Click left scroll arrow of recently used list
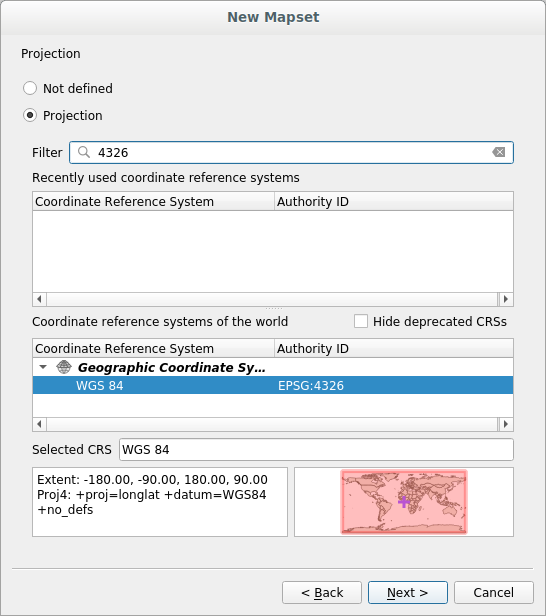This screenshot has width=546, height=616. click(x=39, y=299)
